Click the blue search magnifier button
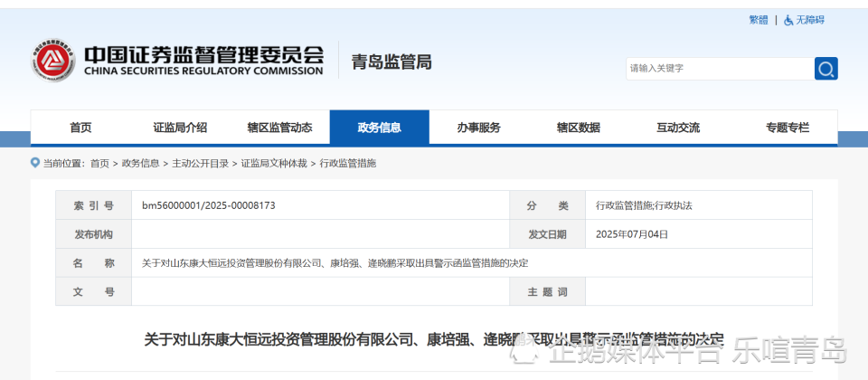 tap(826, 69)
